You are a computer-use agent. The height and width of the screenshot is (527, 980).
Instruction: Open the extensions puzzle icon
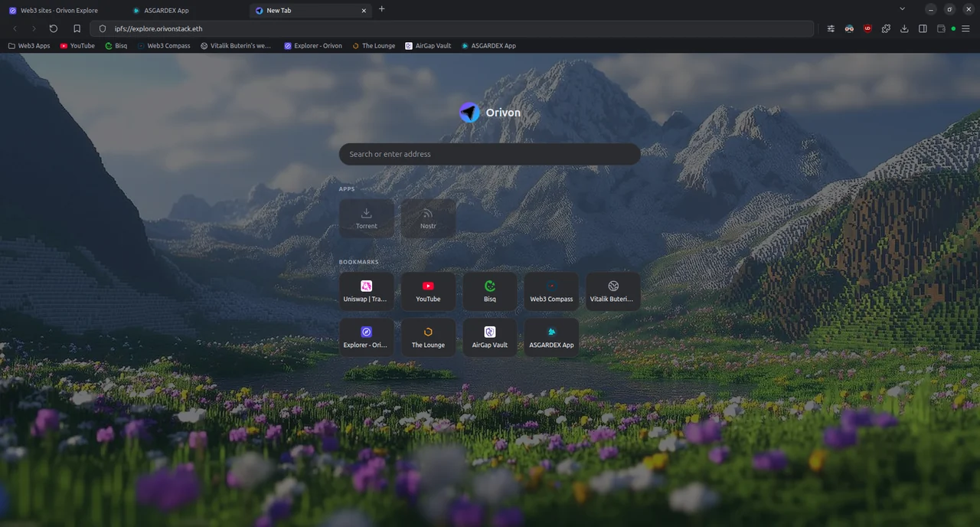pyautogui.click(x=886, y=28)
